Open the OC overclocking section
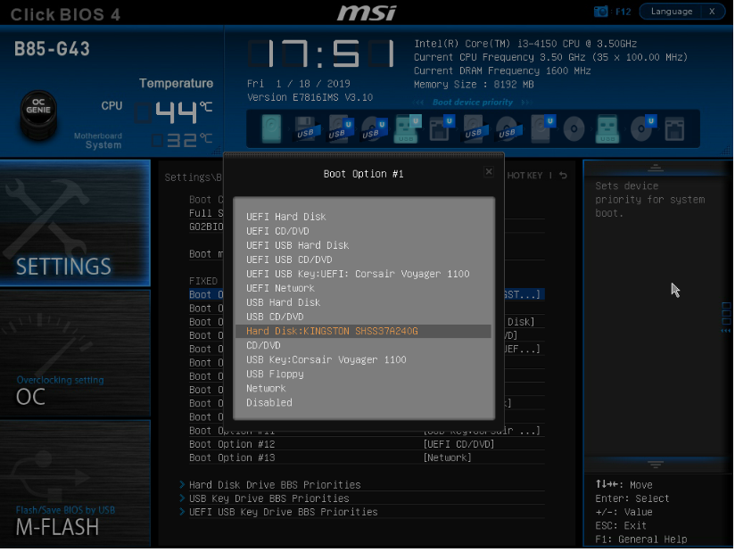Viewport: 735px width, 560px height. (x=75, y=352)
